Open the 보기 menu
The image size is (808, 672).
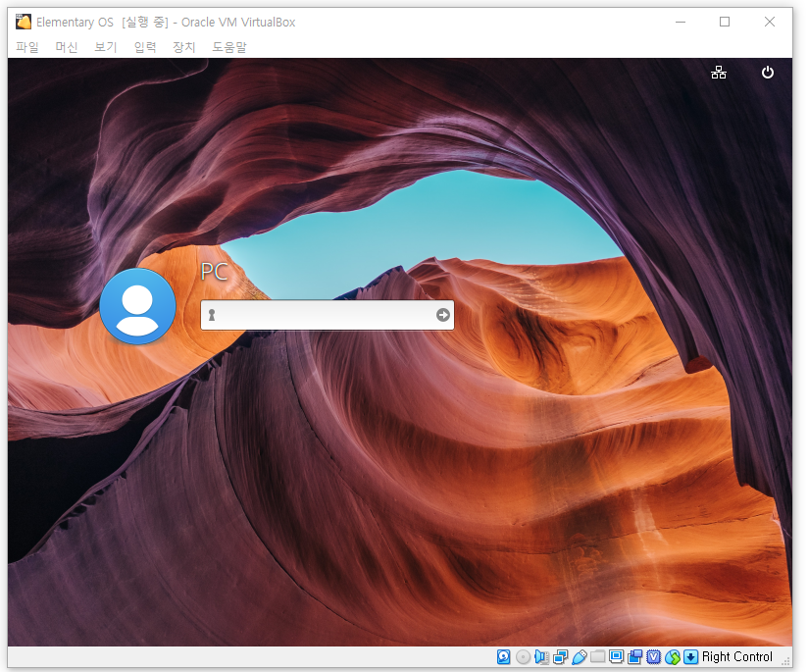tap(106, 47)
